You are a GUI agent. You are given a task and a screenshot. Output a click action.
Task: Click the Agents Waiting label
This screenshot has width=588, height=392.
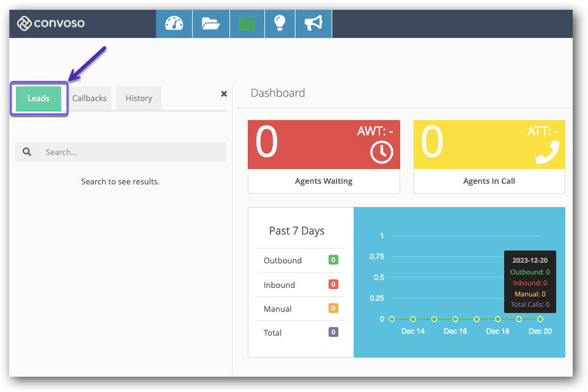tap(324, 181)
